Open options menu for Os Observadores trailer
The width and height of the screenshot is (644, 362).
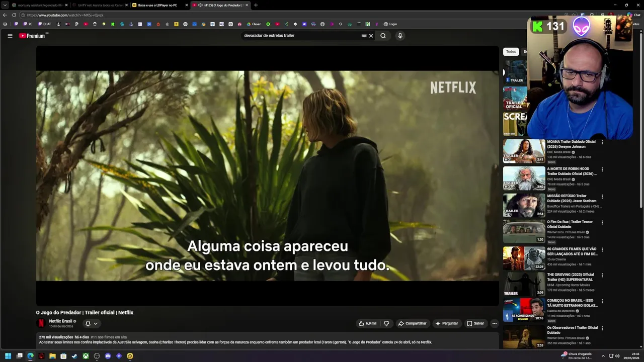tap(602, 328)
